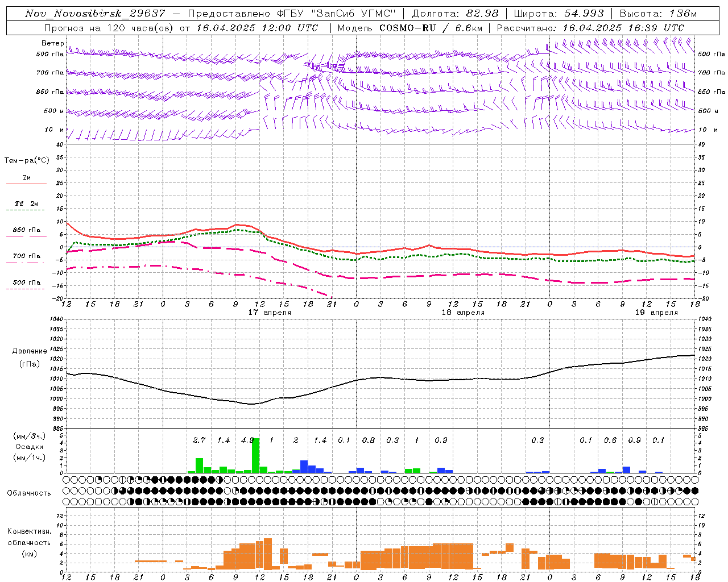Click the 'Тем-ра(°C)' temperature label
The image size is (728, 582).
pyautogui.click(x=27, y=161)
